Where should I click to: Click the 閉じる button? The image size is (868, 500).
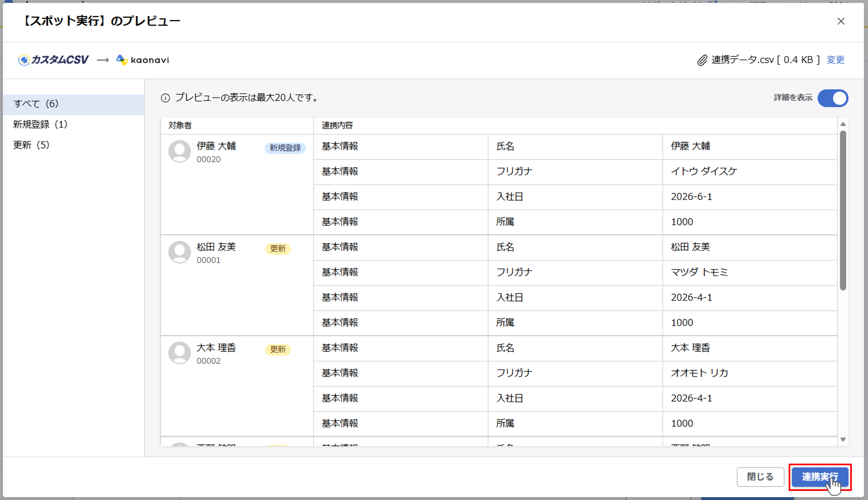(x=760, y=477)
